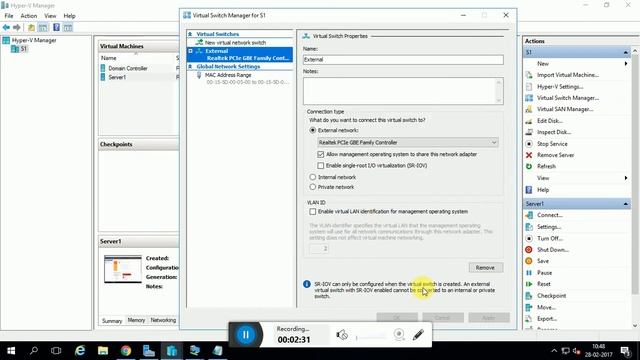Screen dimensions: 640x360
Task: Open Chrome from the taskbar
Action: pos(126,351)
